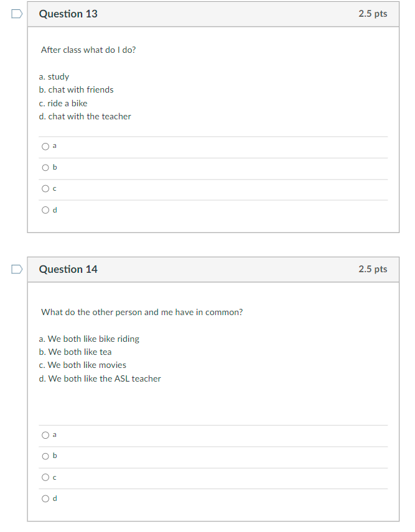Image resolution: width=415 pixels, height=532 pixels.
Task: Select radio button a for Question 13
Action: [x=45, y=147]
